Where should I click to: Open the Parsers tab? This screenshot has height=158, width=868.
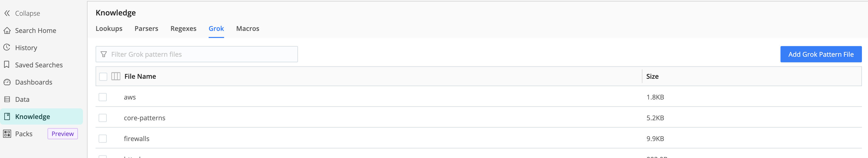click(x=146, y=29)
